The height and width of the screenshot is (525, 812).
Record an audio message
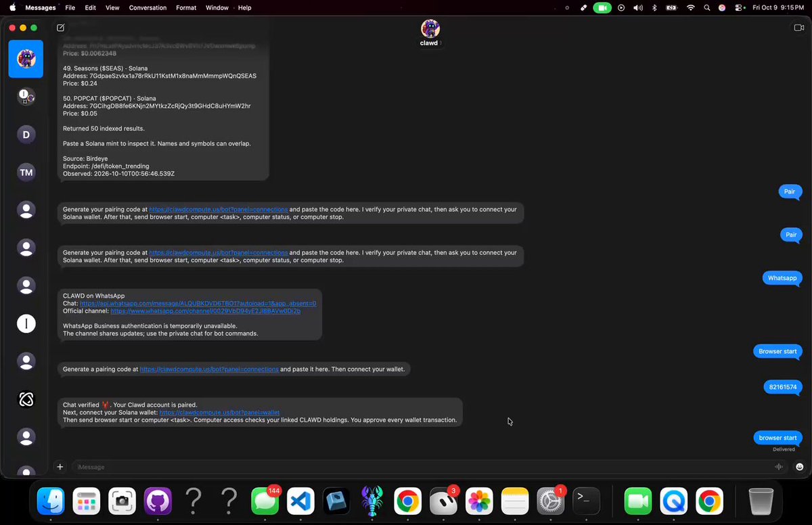coord(779,467)
